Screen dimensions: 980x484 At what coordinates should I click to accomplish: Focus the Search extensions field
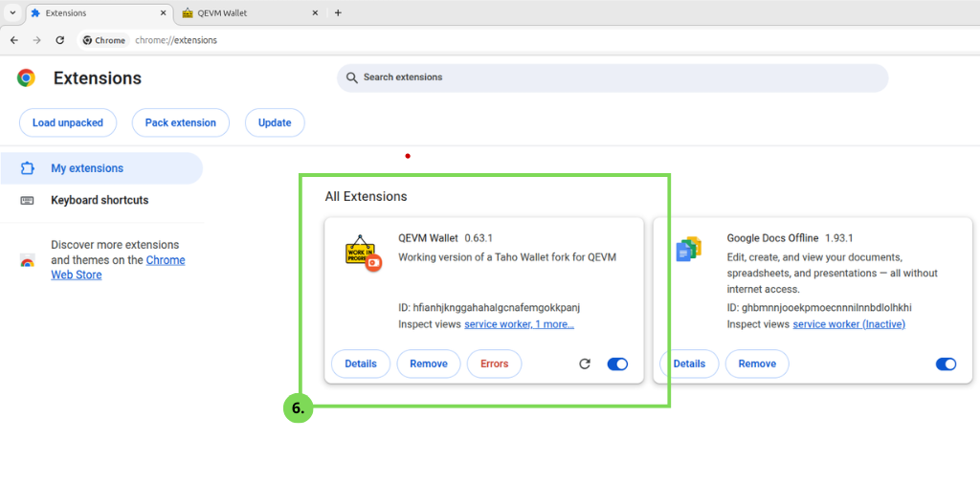pyautogui.click(x=612, y=77)
